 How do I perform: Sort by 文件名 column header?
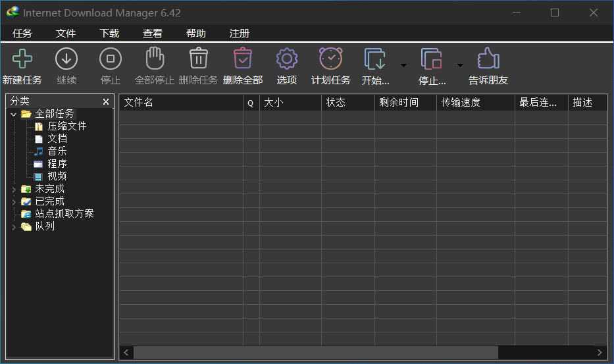[181, 102]
